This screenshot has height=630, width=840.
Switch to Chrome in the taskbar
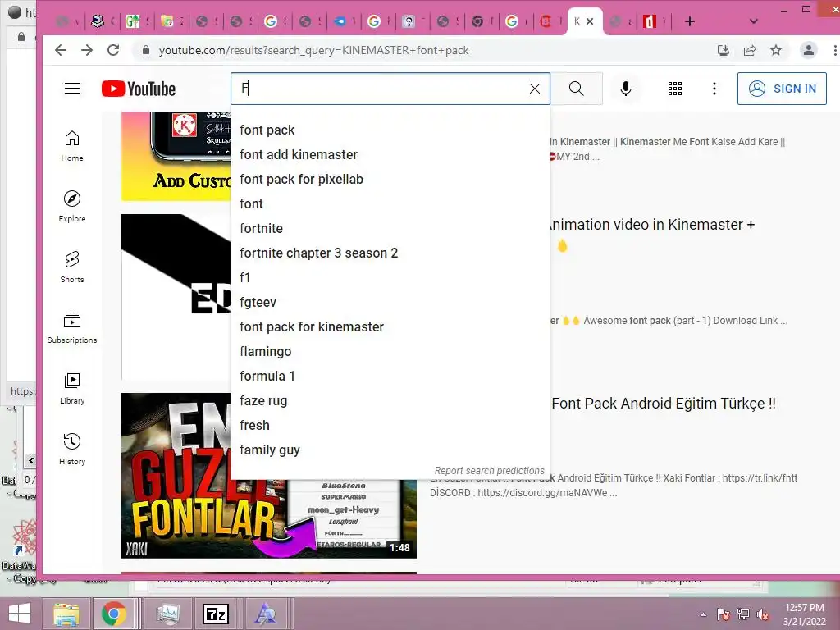[113, 614]
